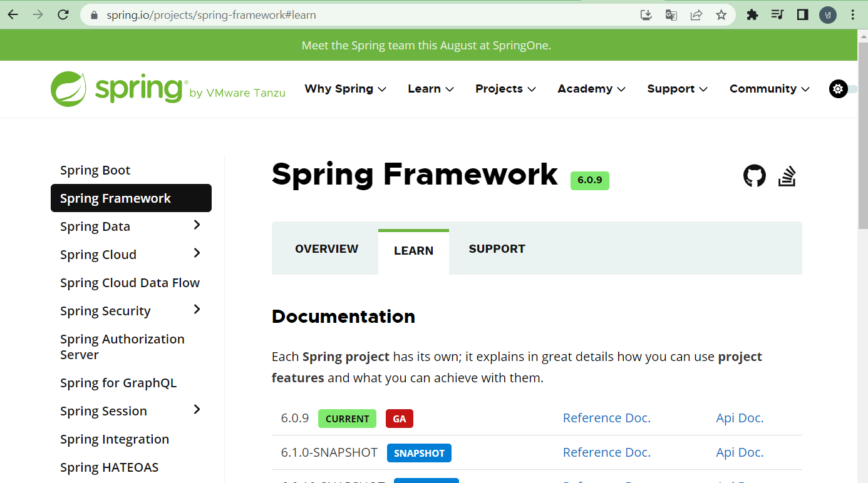Expand the Support navigation menu
868x483 pixels.
point(678,89)
